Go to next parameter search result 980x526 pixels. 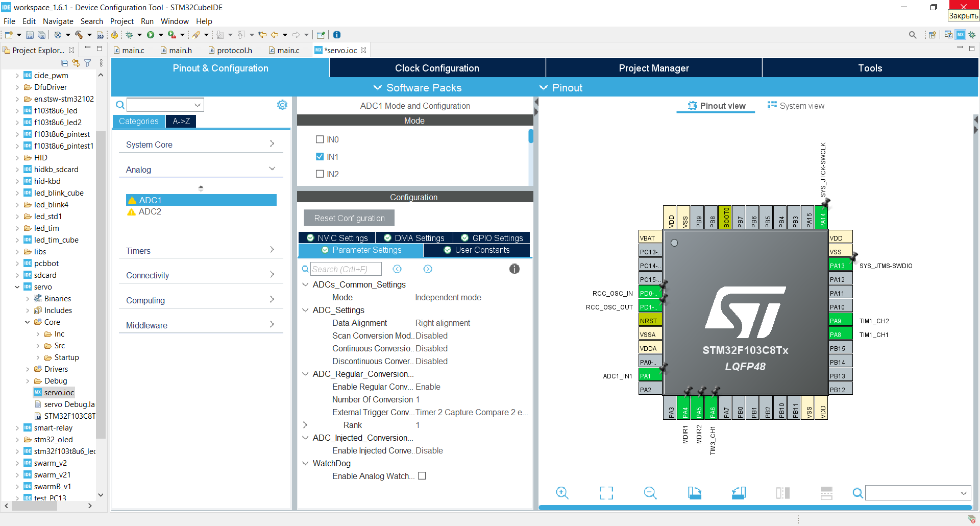pos(428,269)
